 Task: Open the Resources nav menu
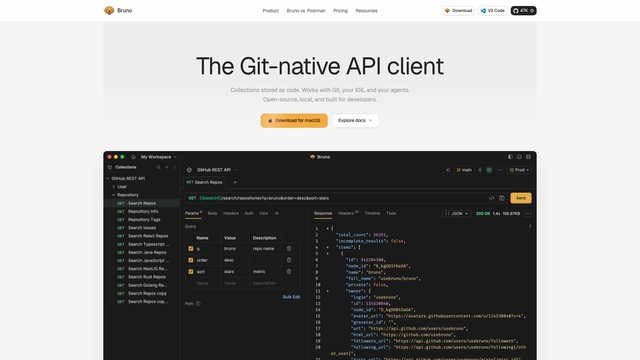pos(366,11)
